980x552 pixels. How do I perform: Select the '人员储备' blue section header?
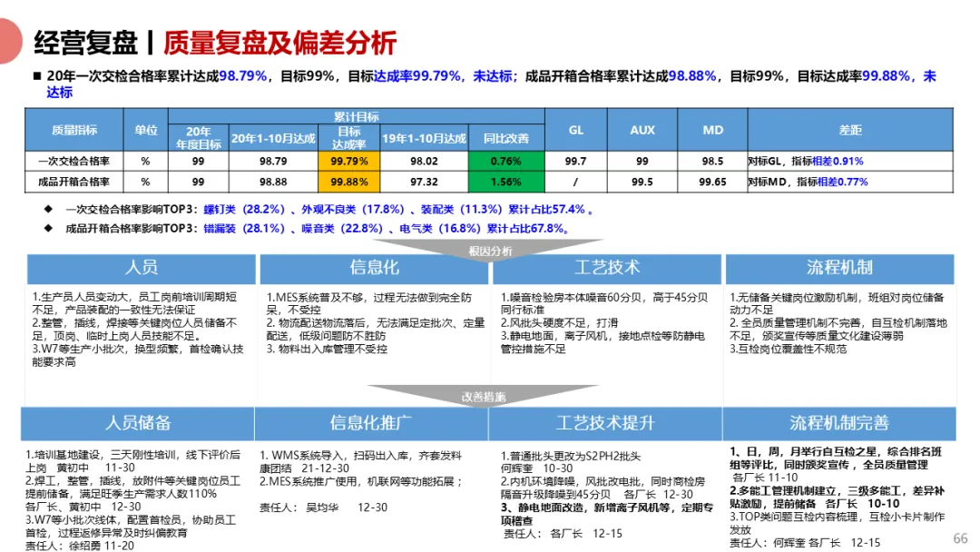[x=138, y=423]
